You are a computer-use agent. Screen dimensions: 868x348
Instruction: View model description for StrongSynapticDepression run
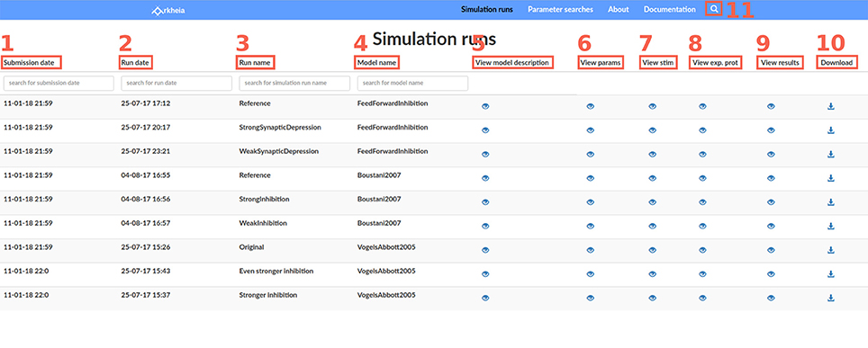(x=485, y=130)
